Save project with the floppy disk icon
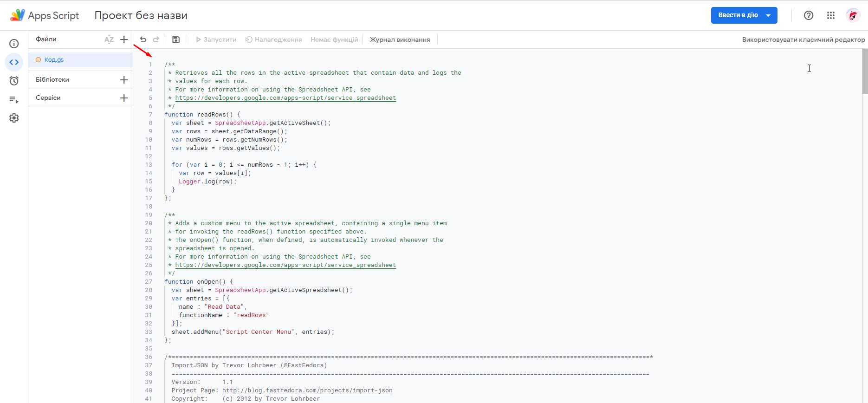This screenshot has width=868, height=403. [x=176, y=39]
